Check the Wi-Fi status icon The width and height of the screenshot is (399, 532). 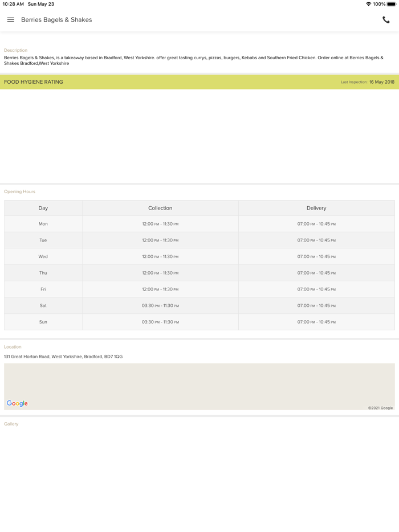pos(368,4)
